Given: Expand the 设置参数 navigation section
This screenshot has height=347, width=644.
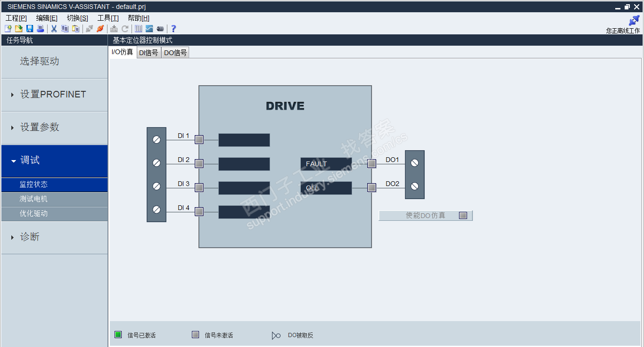Looking at the screenshot, I should point(54,128).
